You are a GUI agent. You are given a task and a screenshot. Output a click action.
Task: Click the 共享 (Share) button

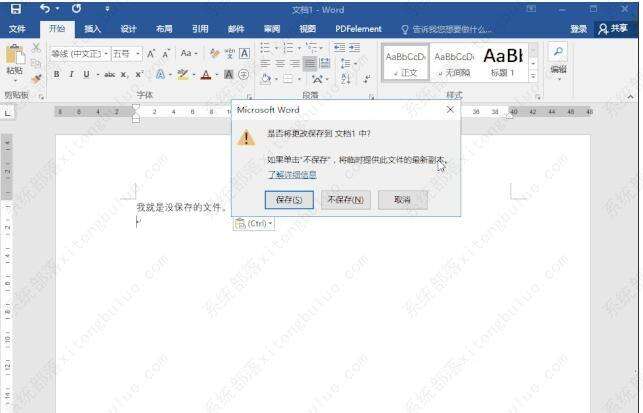(x=613, y=29)
